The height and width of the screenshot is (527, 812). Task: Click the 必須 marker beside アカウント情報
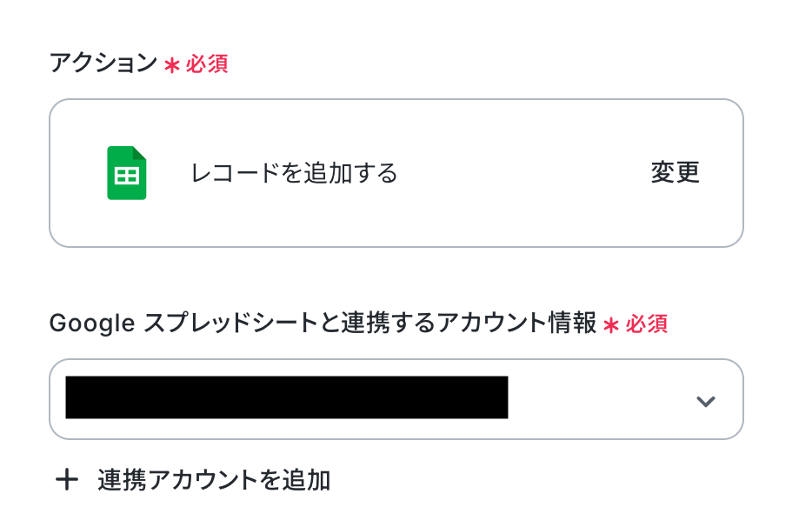coord(646,324)
